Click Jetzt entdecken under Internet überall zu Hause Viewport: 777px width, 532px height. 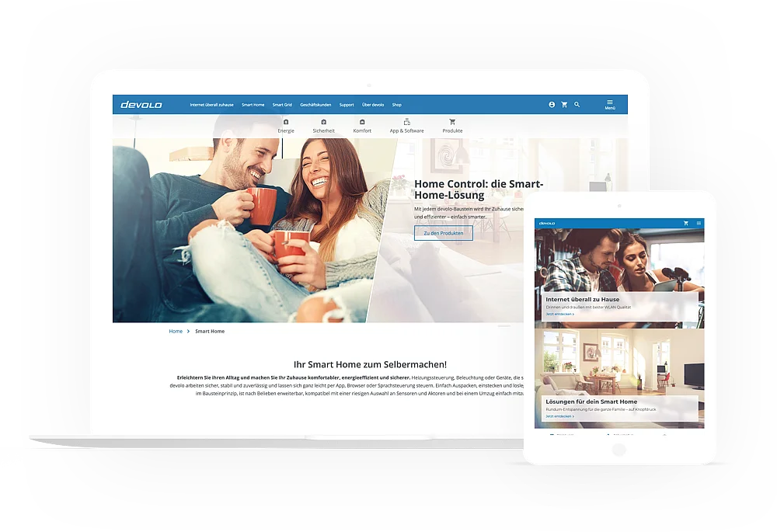coord(559,314)
